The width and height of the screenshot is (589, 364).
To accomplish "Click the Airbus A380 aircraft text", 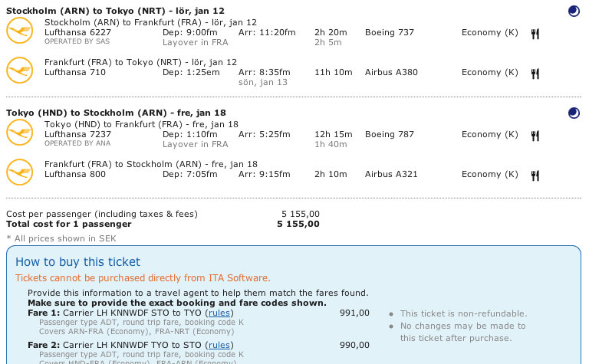I will click(391, 73).
